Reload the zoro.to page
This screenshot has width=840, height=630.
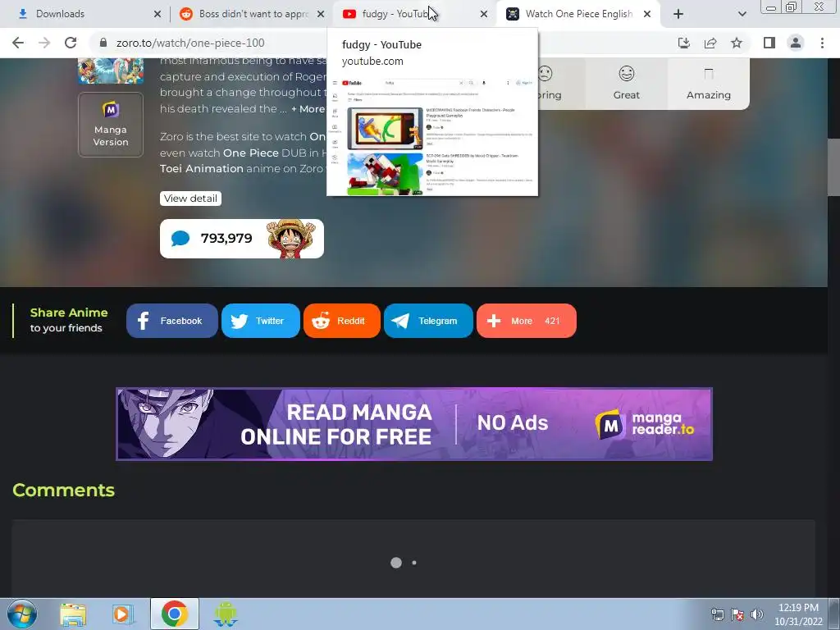[71, 43]
